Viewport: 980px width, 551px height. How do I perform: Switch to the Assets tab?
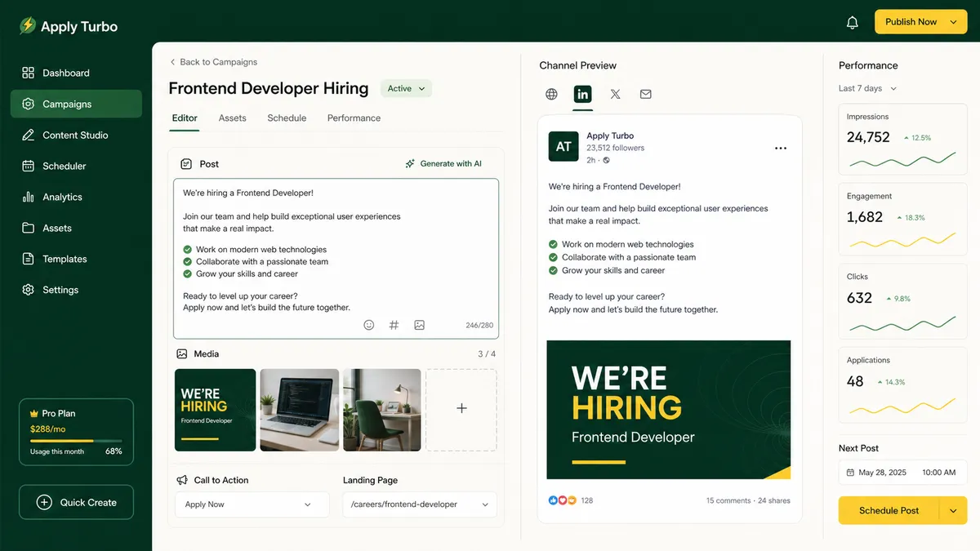tap(233, 118)
